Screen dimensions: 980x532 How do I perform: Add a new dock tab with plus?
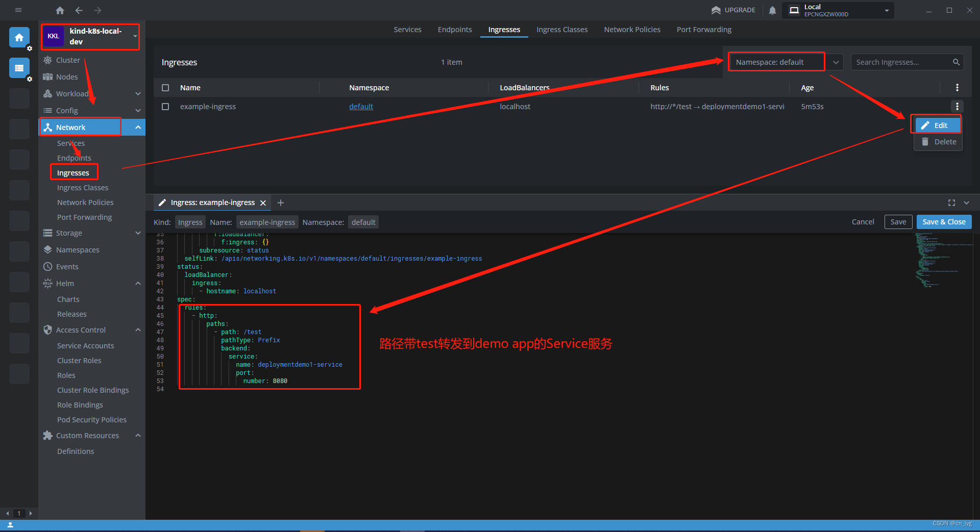(x=280, y=203)
